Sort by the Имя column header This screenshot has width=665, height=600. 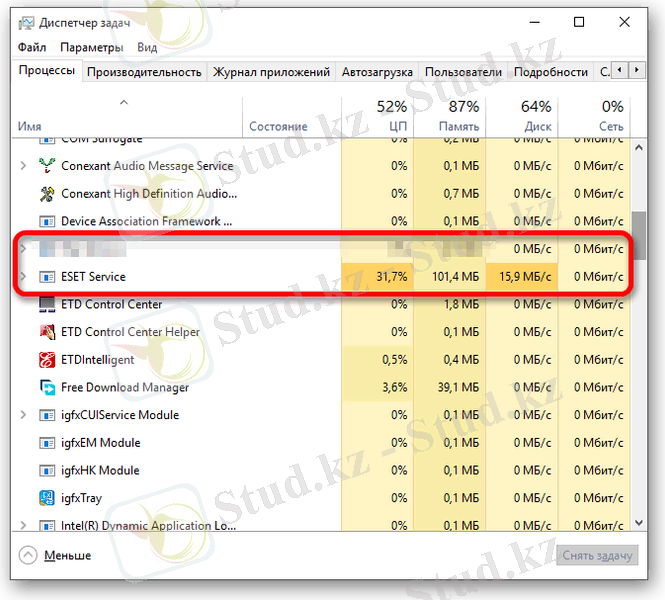[x=127, y=118]
